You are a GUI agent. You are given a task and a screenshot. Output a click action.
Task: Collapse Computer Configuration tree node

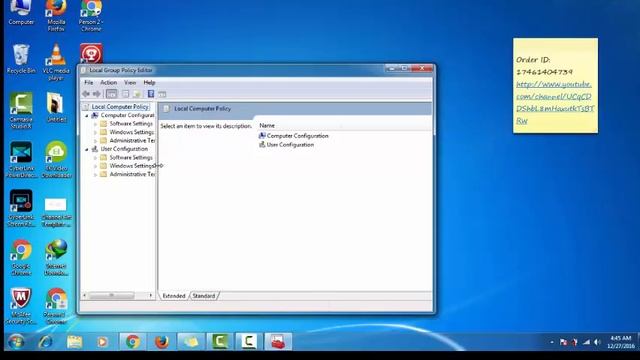[87, 116]
